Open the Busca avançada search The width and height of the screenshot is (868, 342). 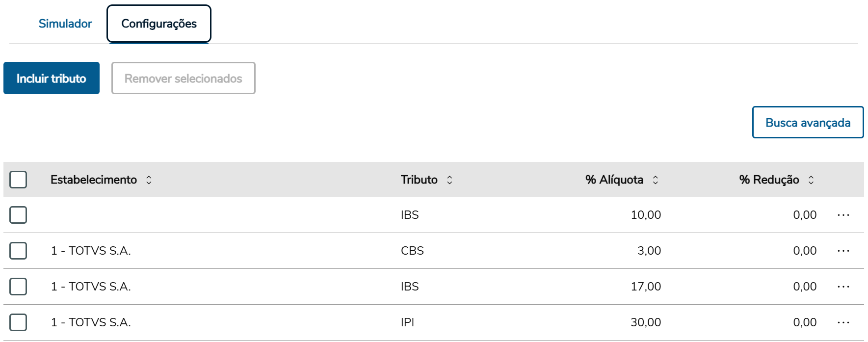click(x=808, y=122)
